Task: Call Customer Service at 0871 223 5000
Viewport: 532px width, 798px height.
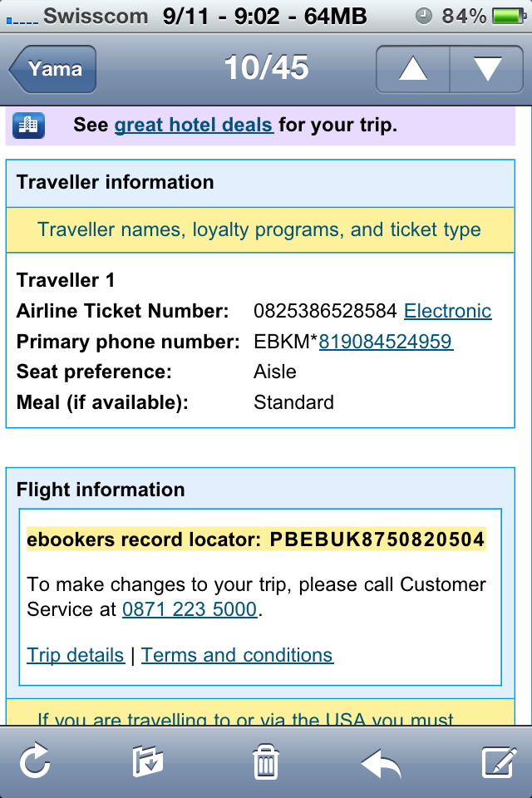Action: 190,609
